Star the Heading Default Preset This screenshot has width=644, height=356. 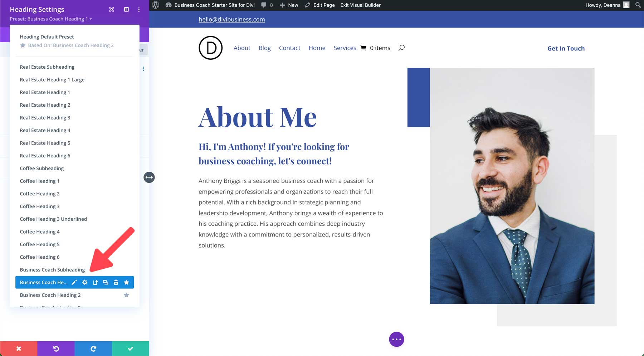click(x=23, y=45)
